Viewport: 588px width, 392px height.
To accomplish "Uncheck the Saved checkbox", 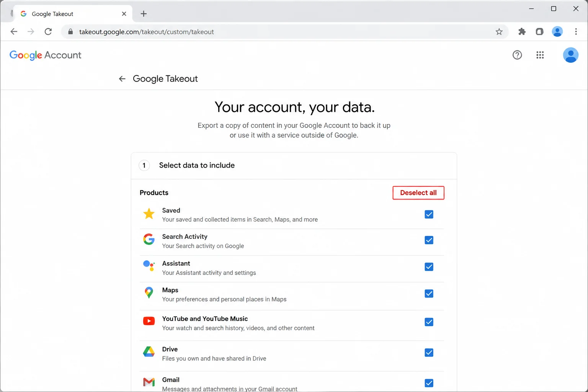I will tap(429, 214).
